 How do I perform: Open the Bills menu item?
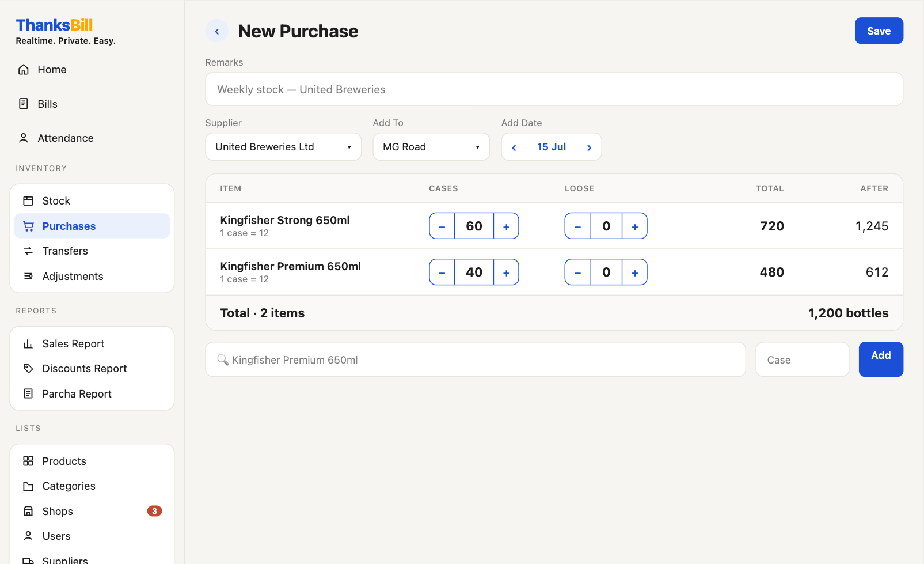click(x=92, y=104)
